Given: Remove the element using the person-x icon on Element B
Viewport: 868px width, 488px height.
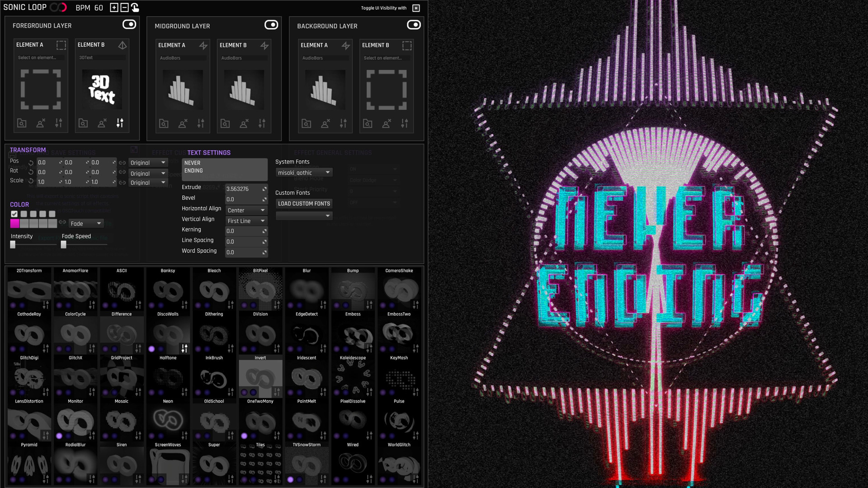Looking at the screenshot, I should point(102,122).
